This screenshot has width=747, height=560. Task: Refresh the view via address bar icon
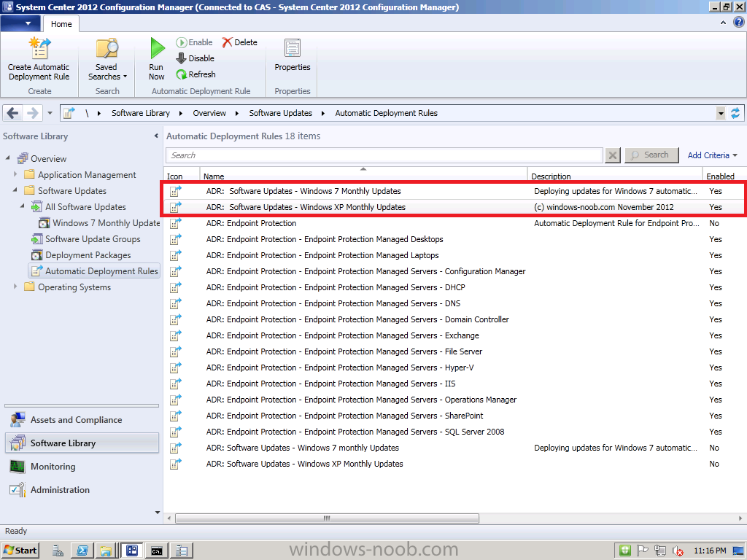coord(735,113)
